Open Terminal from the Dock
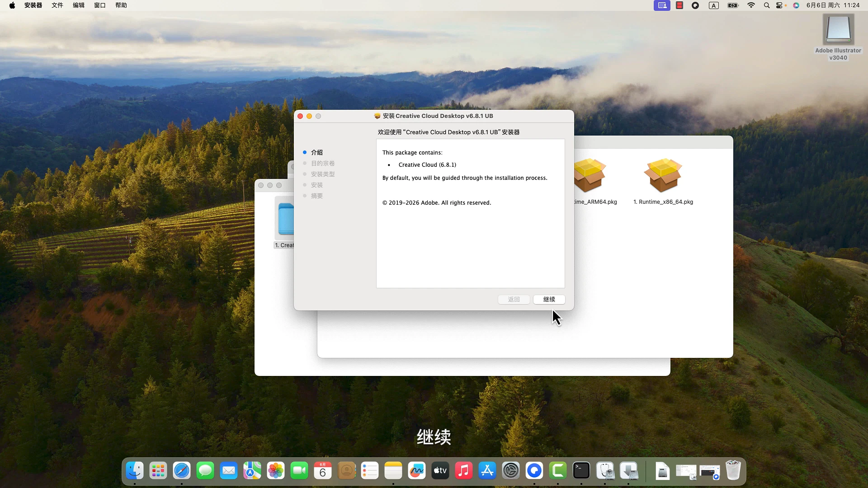This screenshot has width=868, height=488. coord(581,471)
